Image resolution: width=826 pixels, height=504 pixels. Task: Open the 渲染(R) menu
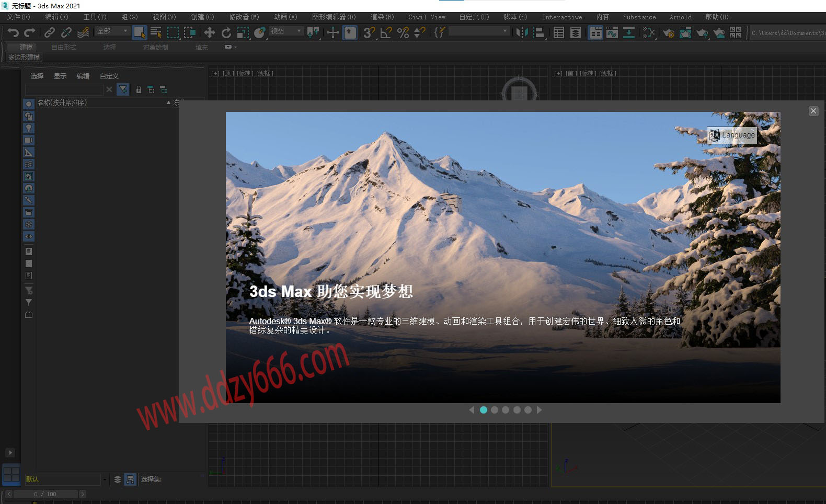(382, 17)
